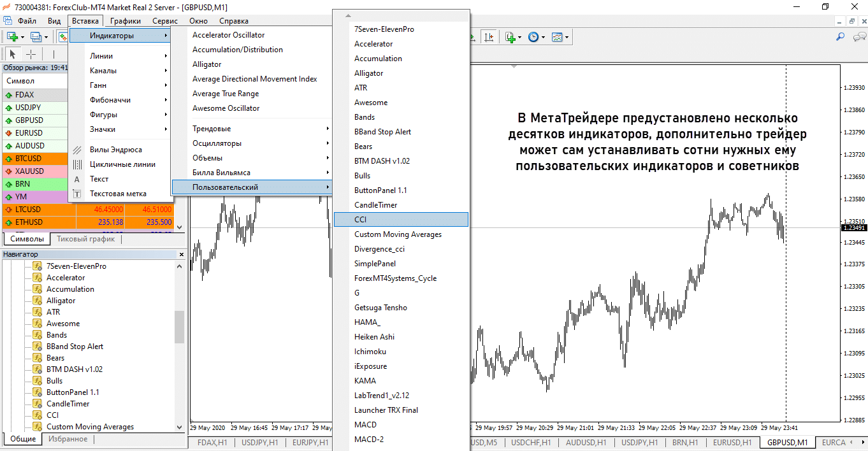Click the magnifier search icon

point(840,37)
